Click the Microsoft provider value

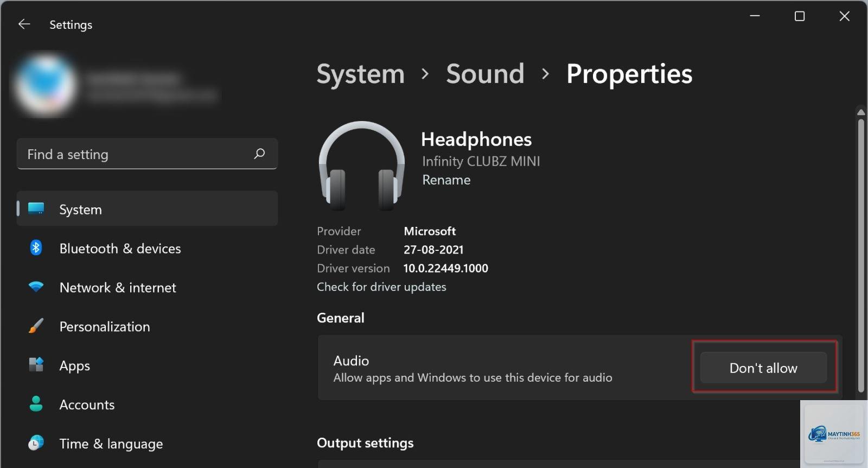(x=430, y=231)
